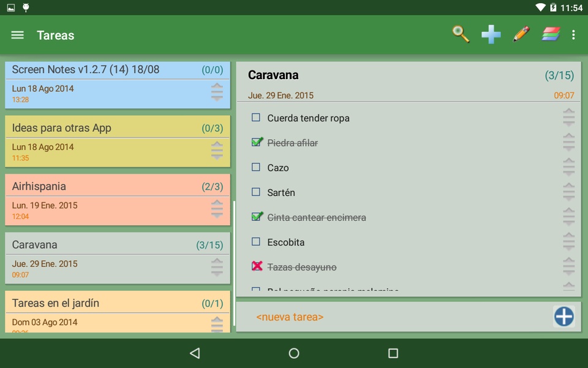This screenshot has width=588, height=368.
Task: Tap the Escobita task text
Action: point(286,242)
